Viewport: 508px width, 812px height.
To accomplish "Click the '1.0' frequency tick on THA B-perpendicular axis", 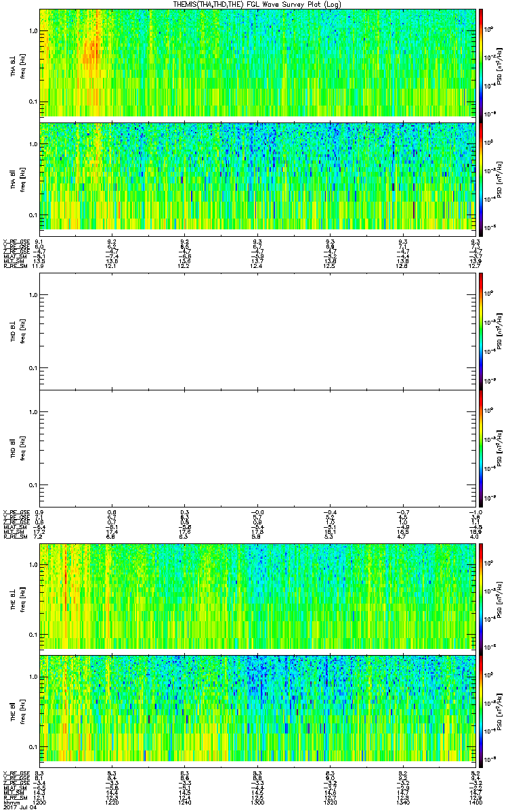I will click(x=33, y=31).
